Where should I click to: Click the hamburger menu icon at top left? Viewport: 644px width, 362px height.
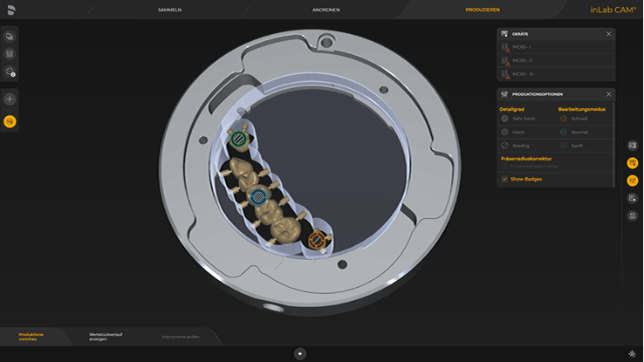11,9
